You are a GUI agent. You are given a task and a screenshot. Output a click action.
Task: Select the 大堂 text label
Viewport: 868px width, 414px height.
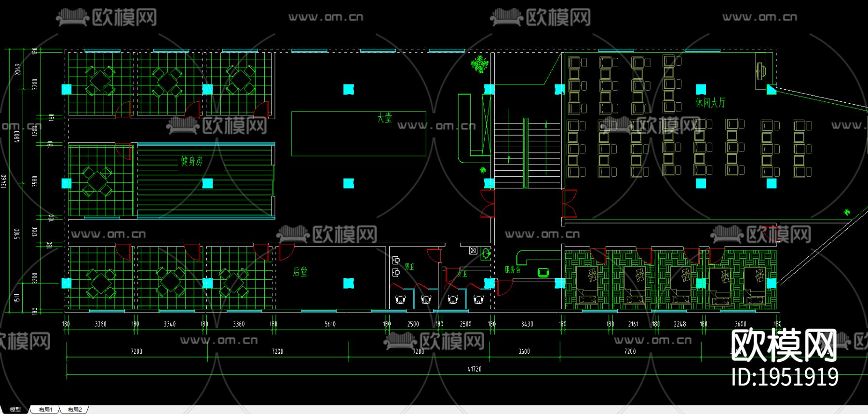(384, 118)
